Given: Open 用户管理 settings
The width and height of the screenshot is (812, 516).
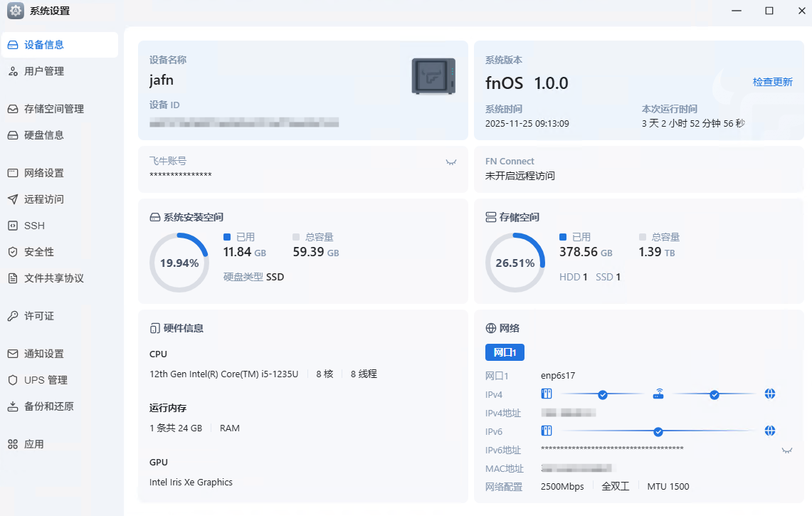Looking at the screenshot, I should coord(44,71).
